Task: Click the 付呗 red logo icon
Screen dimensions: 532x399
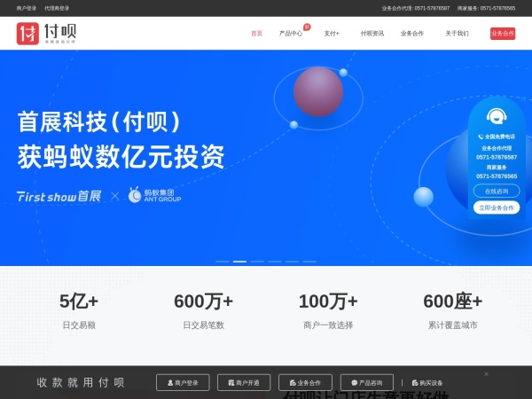Action: 27,34
